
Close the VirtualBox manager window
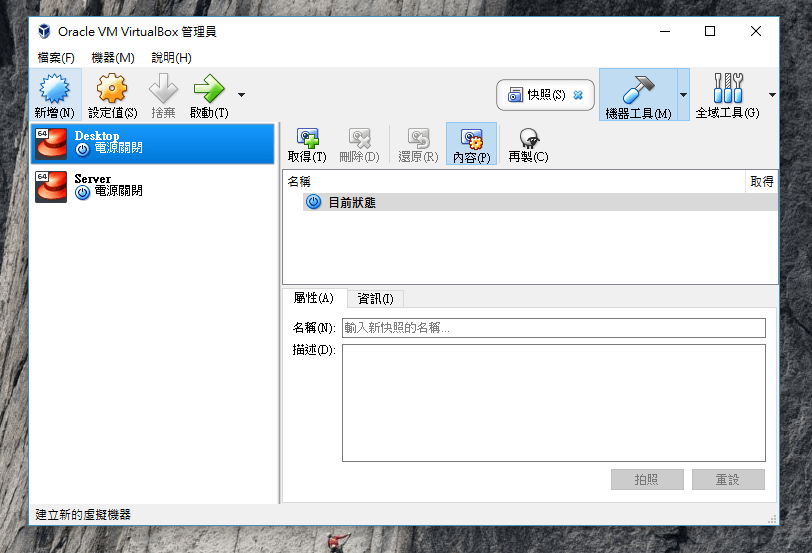756,32
